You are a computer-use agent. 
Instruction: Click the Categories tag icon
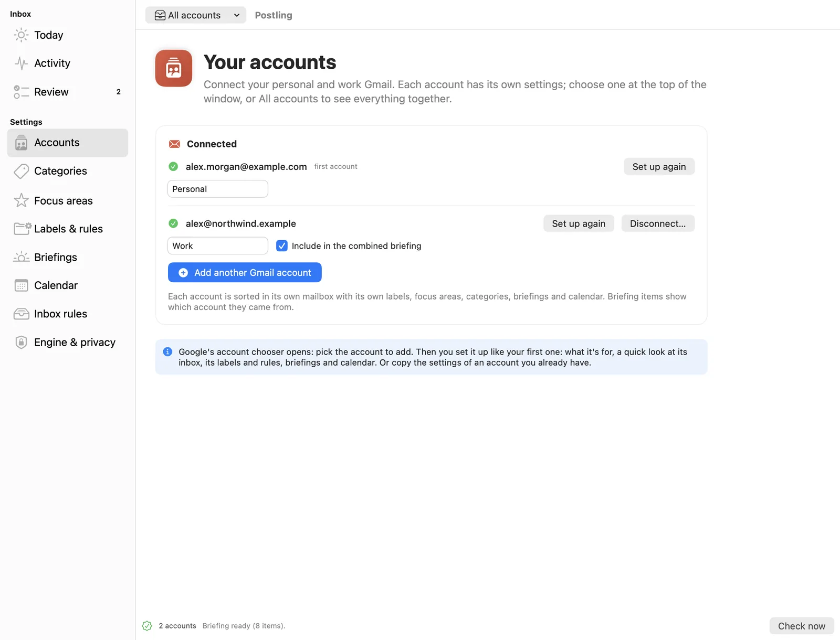coord(21,171)
